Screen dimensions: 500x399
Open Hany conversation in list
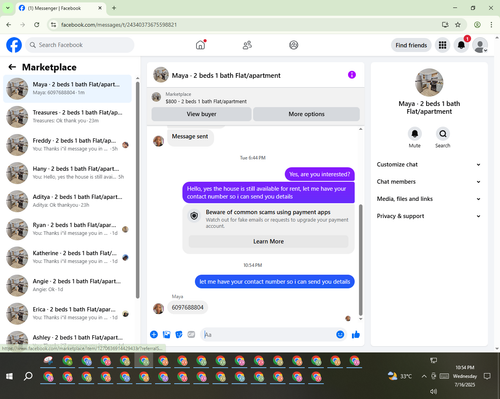(x=68, y=173)
